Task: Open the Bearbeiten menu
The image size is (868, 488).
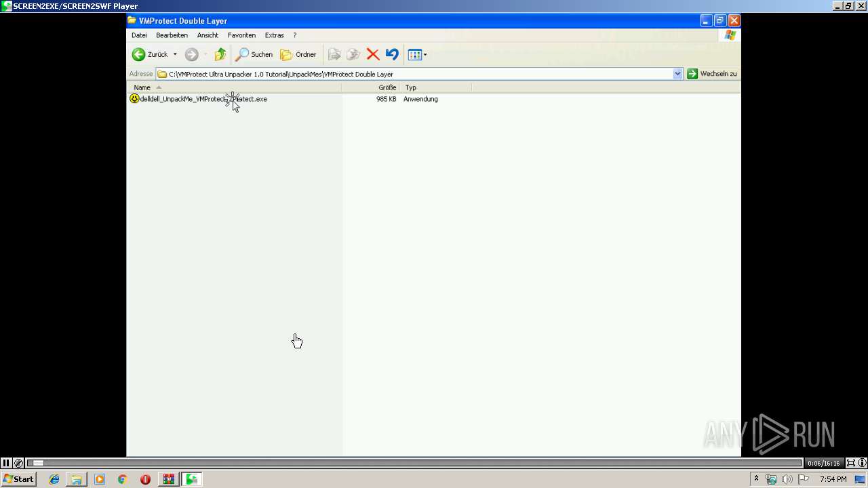Action: pos(172,35)
